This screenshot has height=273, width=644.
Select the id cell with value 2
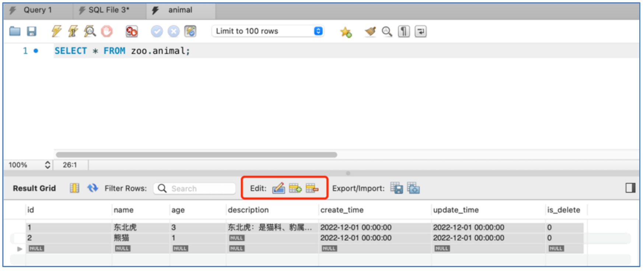click(69, 238)
